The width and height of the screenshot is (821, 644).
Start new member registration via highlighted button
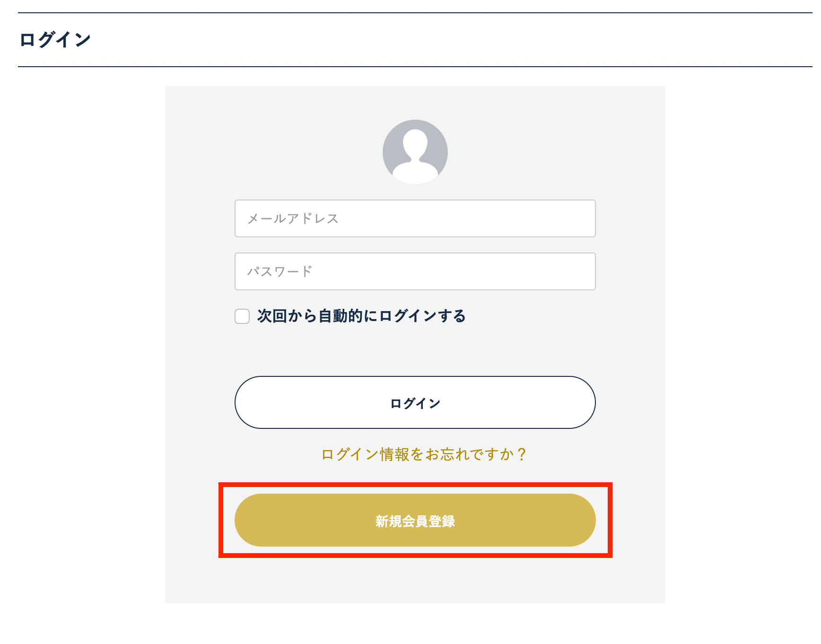(415, 520)
